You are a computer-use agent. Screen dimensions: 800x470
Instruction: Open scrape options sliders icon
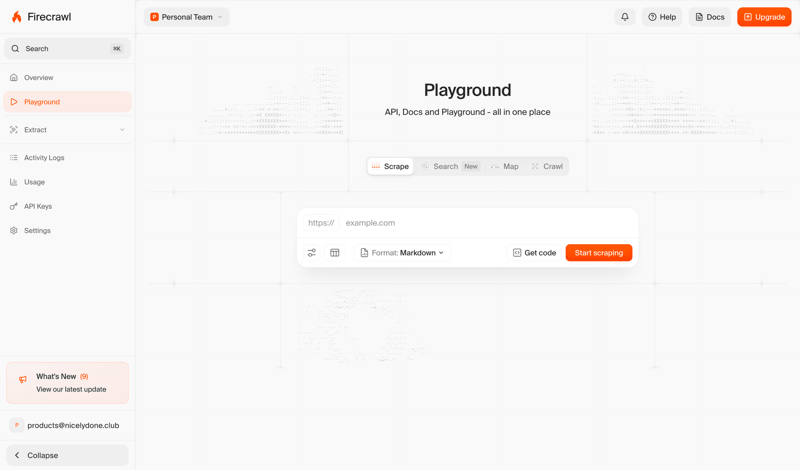pyautogui.click(x=312, y=253)
